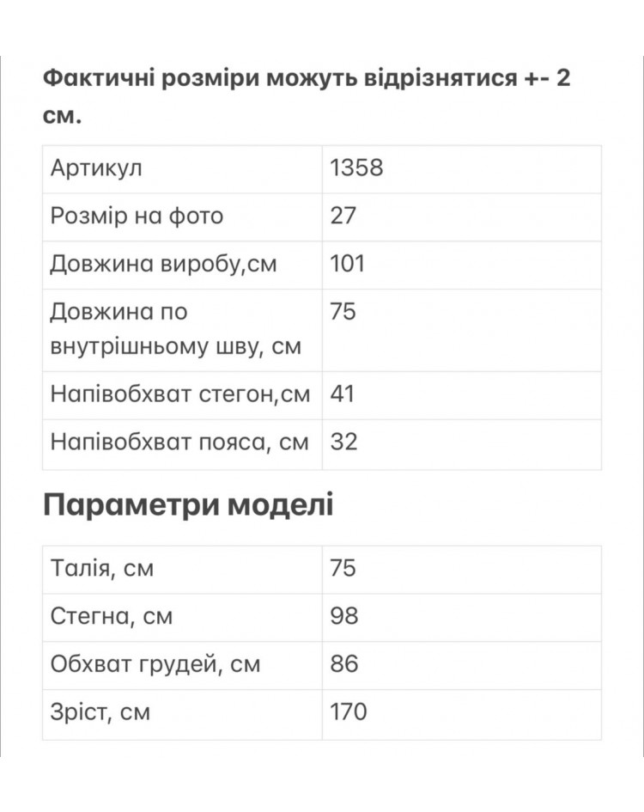Click Довжина по внутрішньому шву label

click(175, 329)
